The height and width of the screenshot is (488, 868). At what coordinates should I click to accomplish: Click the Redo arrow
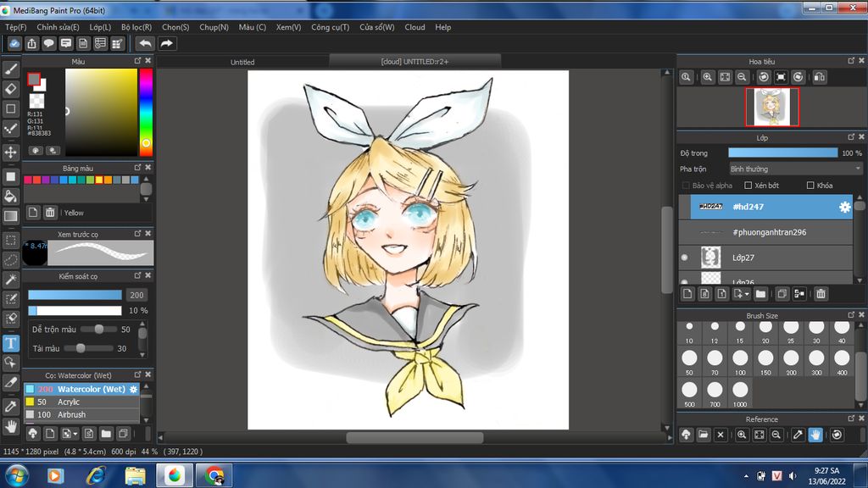click(167, 43)
